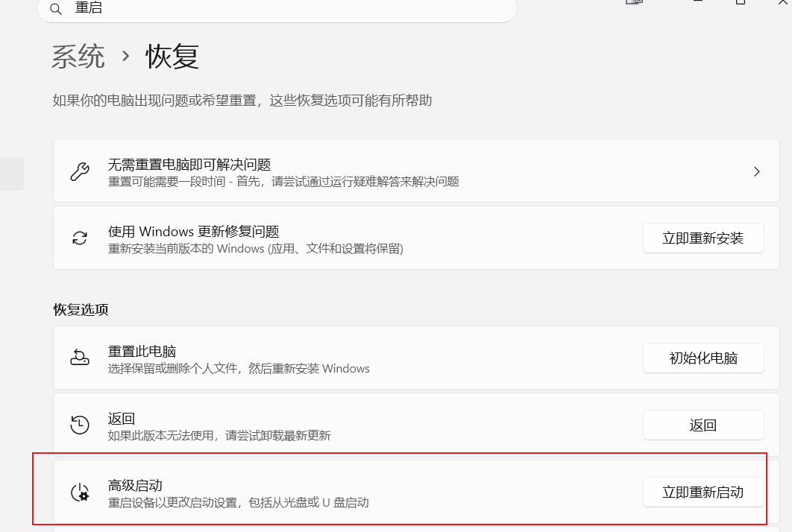Viewport: 792px width, 532px height.
Task: Select the 恢复选项 section heading
Action: [81, 309]
